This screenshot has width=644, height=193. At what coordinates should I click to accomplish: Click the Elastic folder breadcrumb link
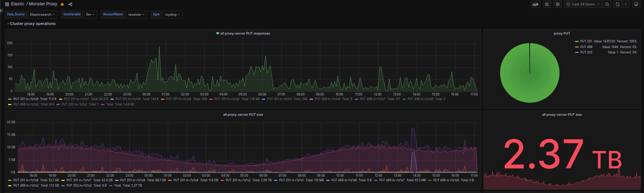[x=17, y=4]
